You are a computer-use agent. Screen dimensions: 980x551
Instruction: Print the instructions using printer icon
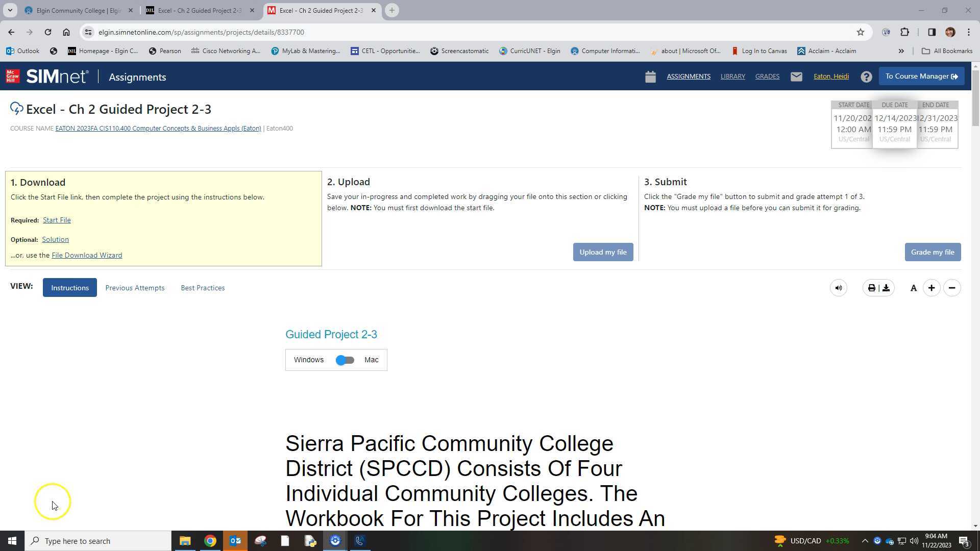(872, 288)
